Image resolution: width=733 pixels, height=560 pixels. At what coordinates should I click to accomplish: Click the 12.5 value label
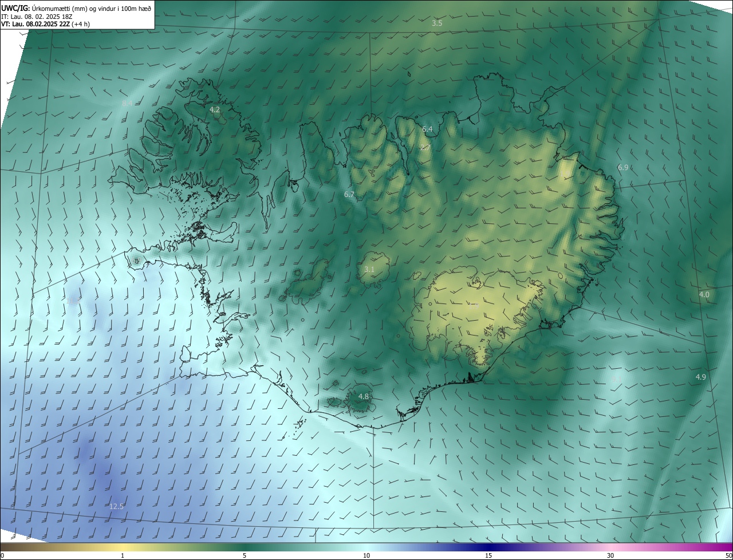[116, 506]
